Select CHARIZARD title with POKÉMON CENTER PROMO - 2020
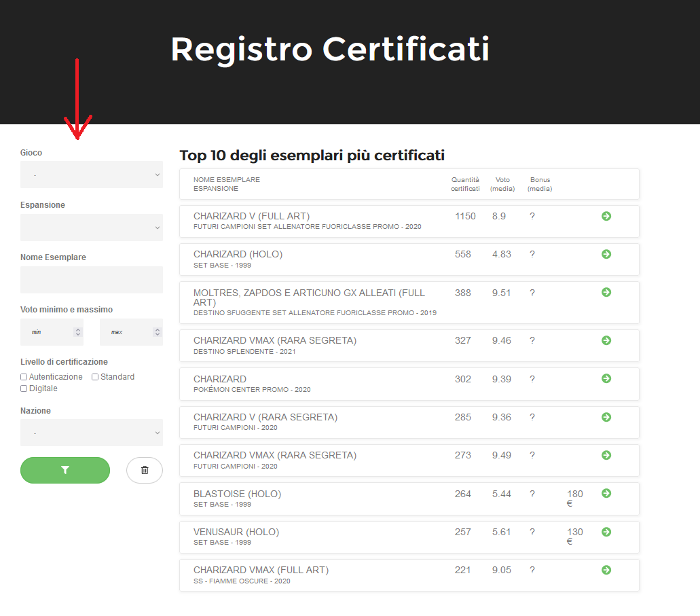This screenshot has width=700, height=616. pyautogui.click(x=220, y=379)
